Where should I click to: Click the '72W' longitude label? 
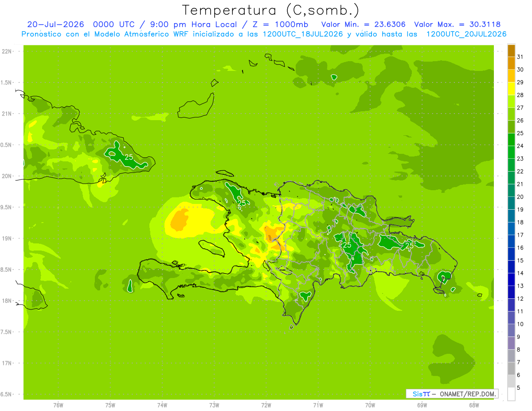coord(266,405)
